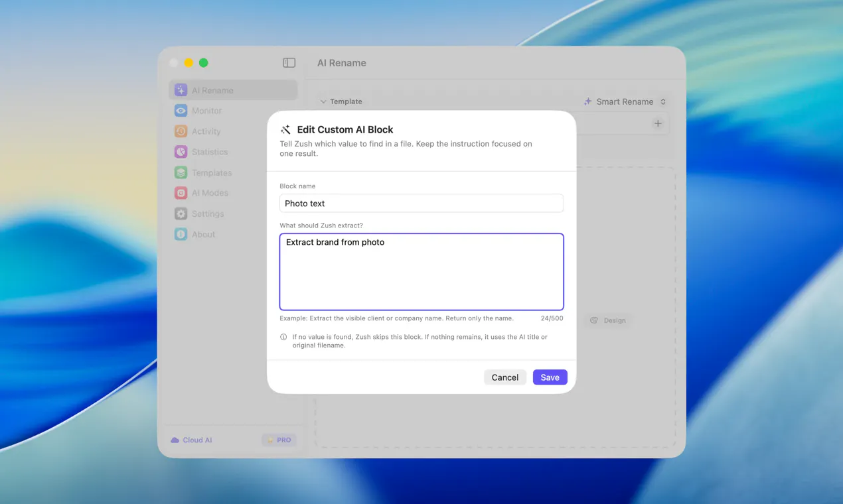Screen dimensions: 843x504
Task: Click the green zoom window button
Action: (x=204, y=63)
